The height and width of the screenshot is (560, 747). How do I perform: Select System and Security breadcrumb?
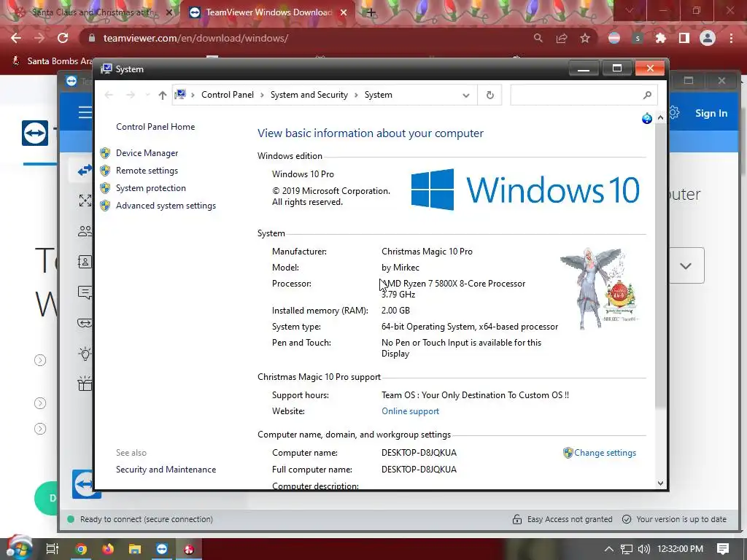pos(309,95)
